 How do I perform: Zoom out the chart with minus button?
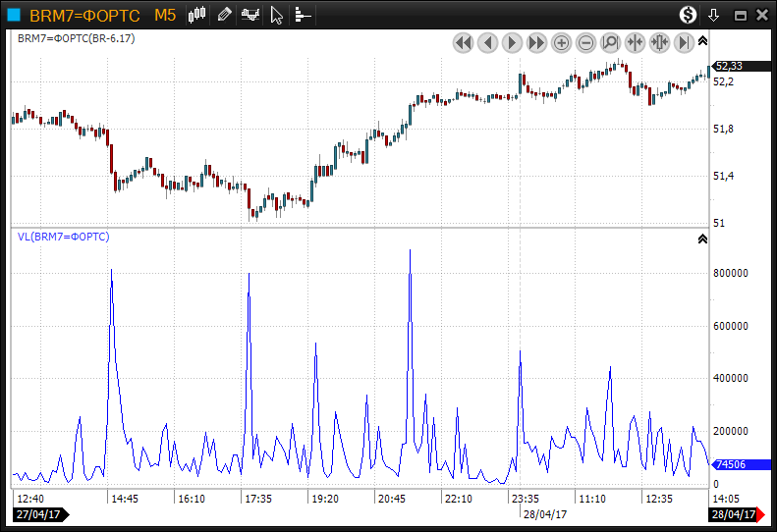click(x=585, y=42)
